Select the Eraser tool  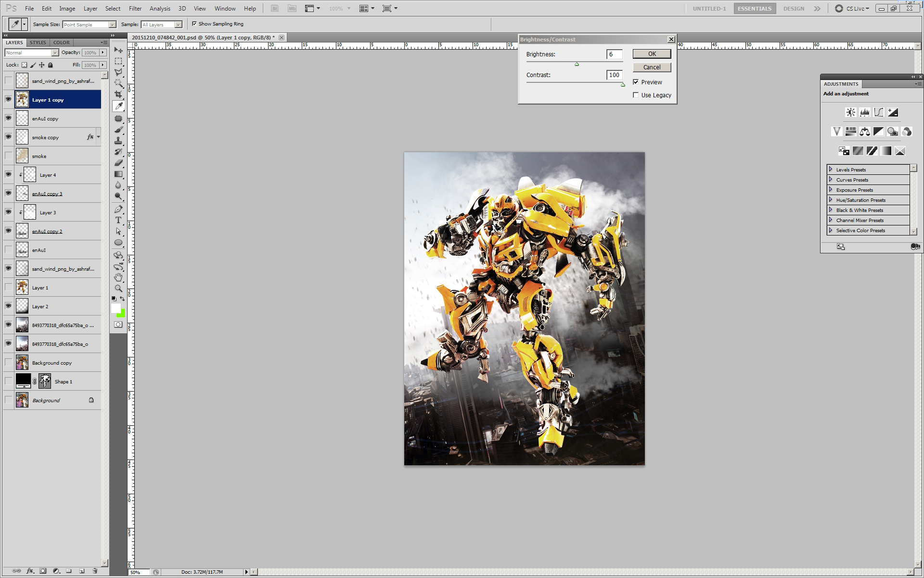point(118,163)
